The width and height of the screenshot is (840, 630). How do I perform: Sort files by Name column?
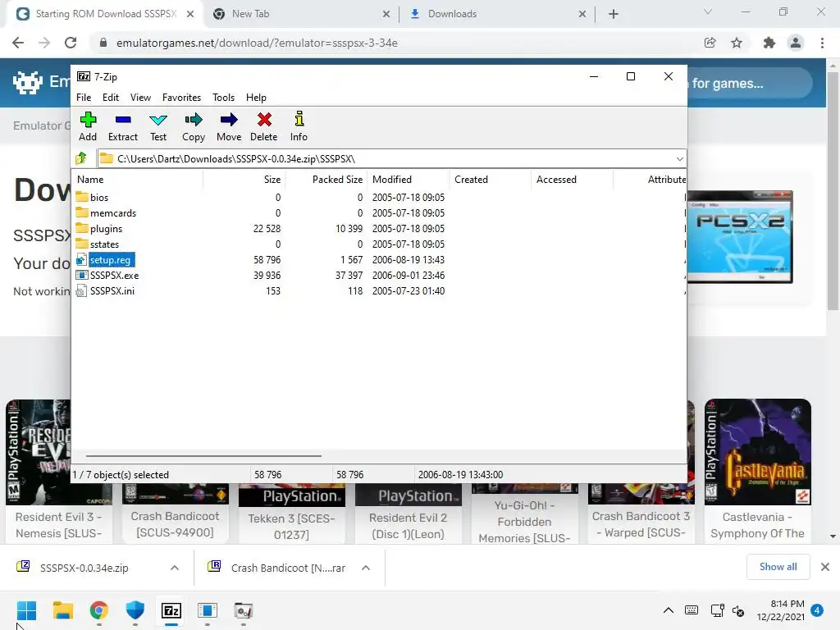click(137, 180)
